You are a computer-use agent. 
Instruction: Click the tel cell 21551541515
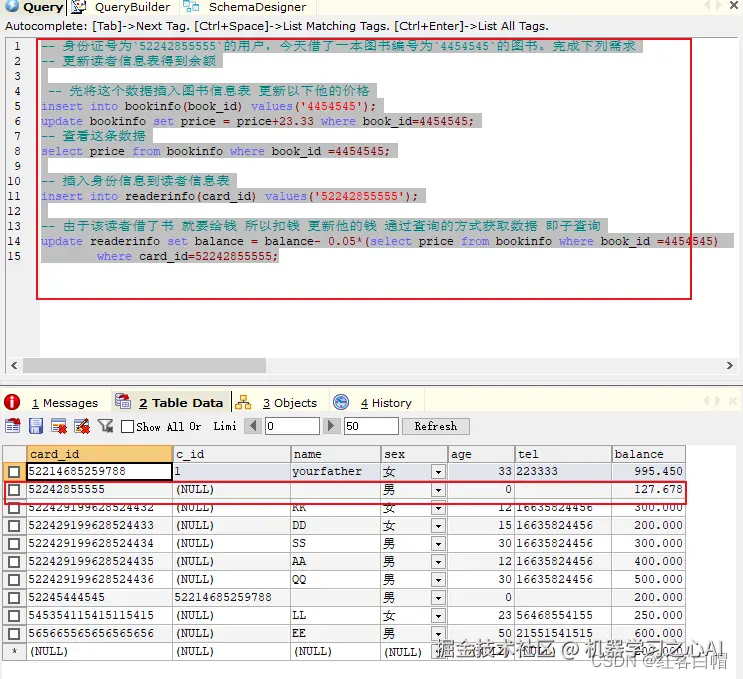562,634
